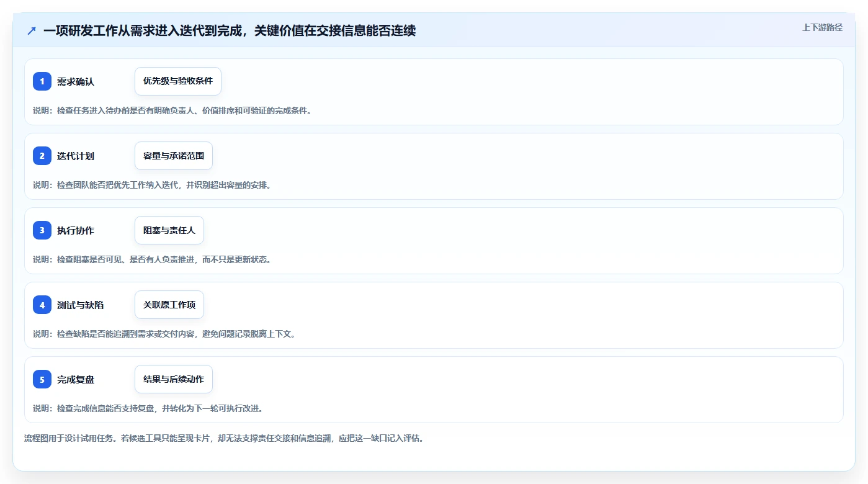Click the step 5 number badge

(x=42, y=379)
